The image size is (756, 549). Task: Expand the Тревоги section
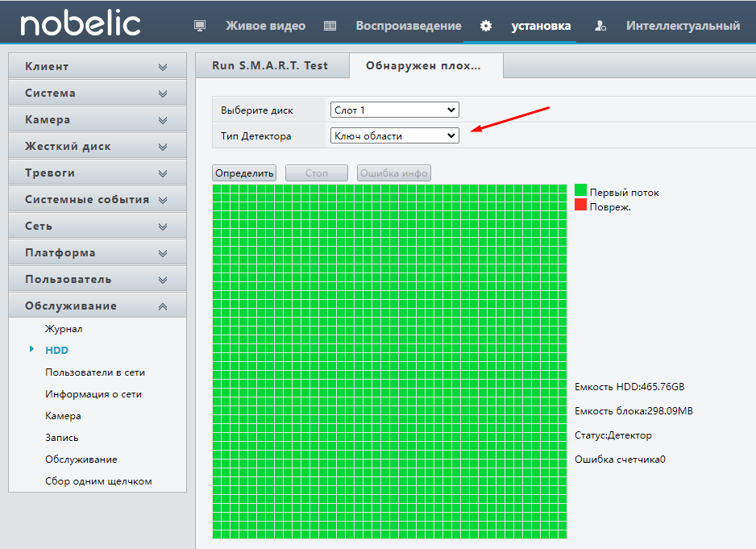(x=98, y=173)
